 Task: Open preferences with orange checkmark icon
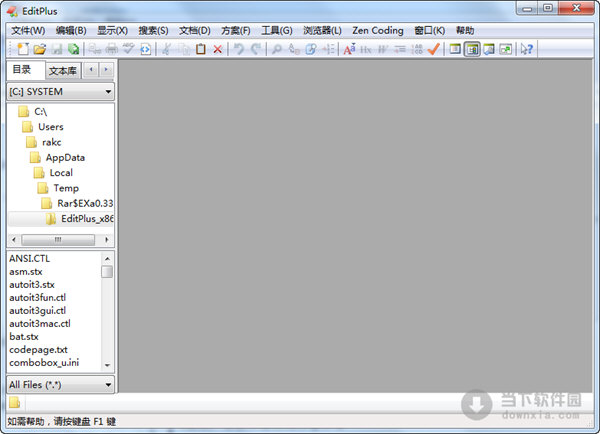click(434, 49)
